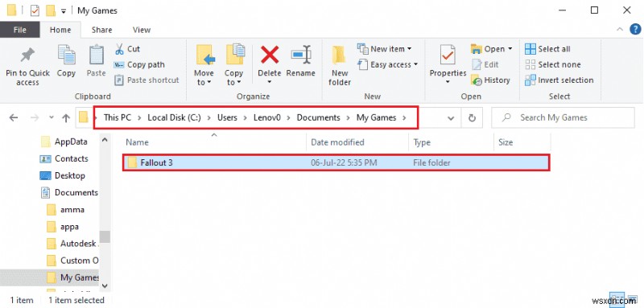
Task: Delete the selected folder with red X
Action: [270, 60]
